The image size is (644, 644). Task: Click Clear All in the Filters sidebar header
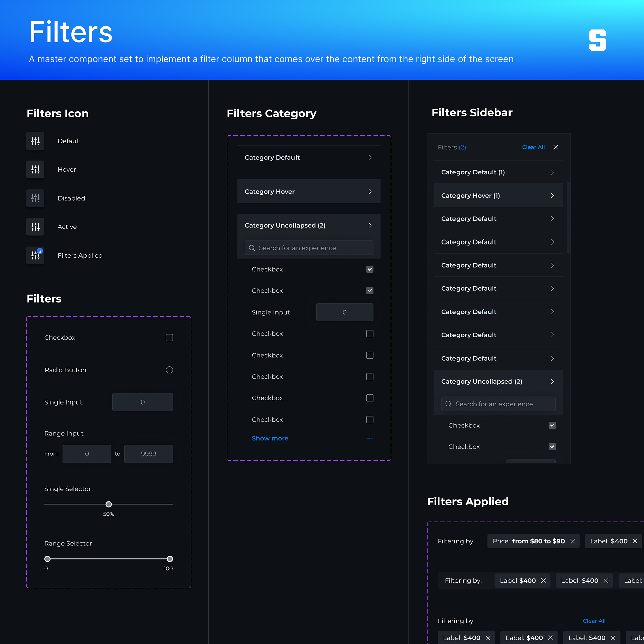(533, 147)
